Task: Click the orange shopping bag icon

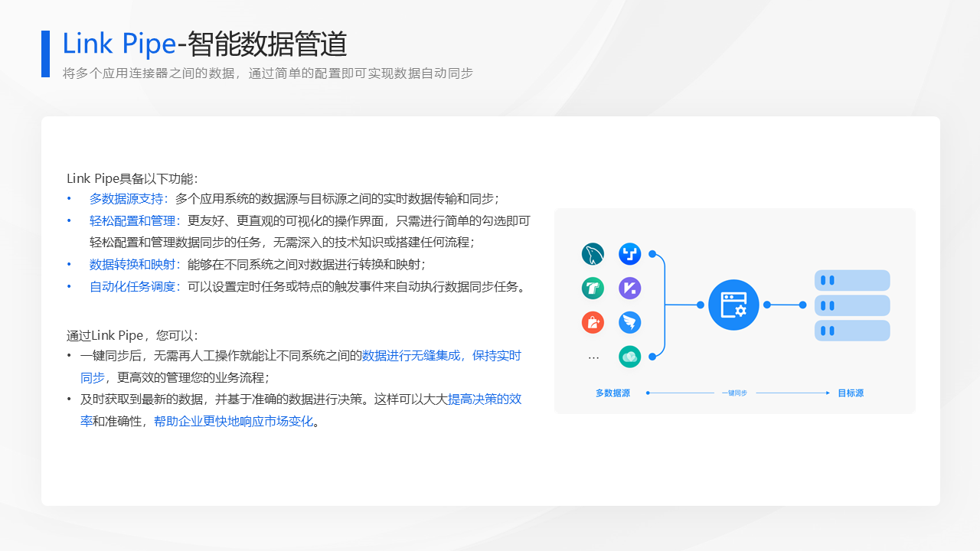Action: point(593,322)
